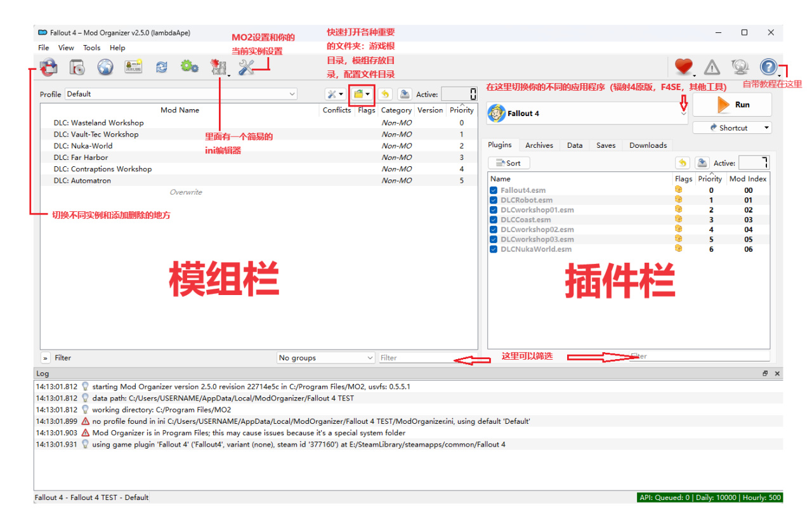Open the Shortcut dropdown button
812x526 pixels.
coord(732,128)
